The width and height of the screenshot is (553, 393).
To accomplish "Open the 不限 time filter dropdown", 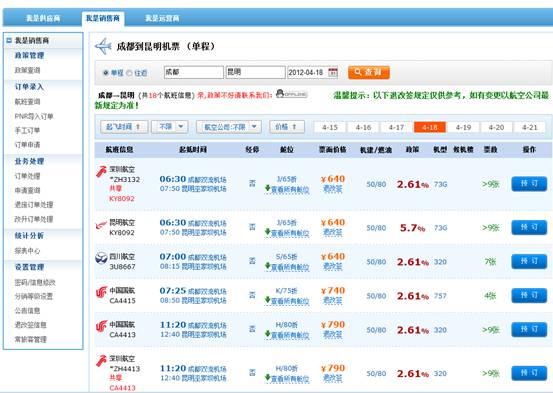I will 170,127.
